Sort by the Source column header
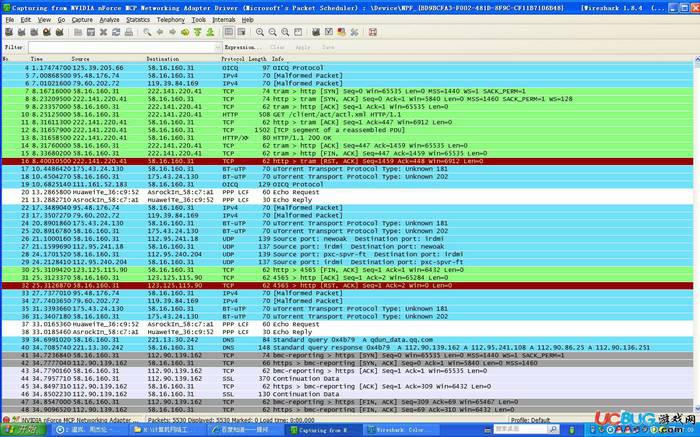The width and height of the screenshot is (700, 437). [80, 59]
